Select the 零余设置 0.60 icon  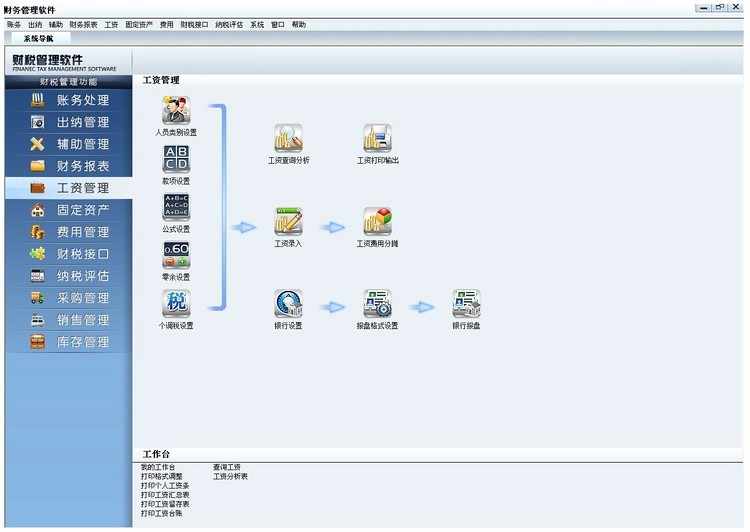point(176,255)
